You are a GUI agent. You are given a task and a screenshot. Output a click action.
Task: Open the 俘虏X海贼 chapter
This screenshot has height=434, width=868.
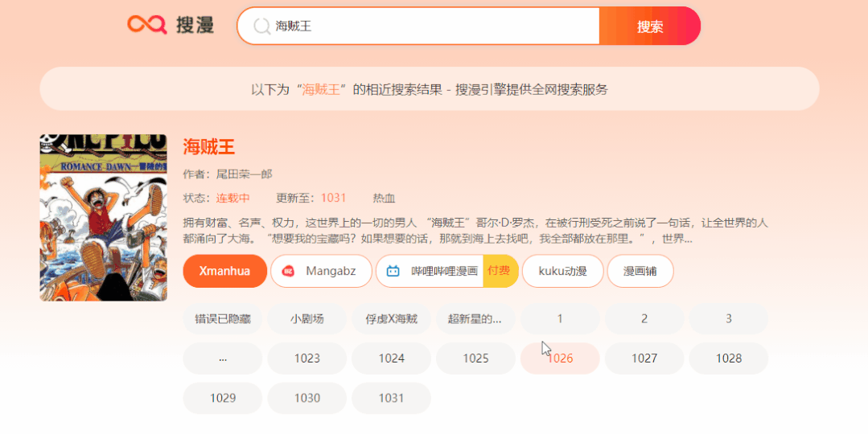391,319
